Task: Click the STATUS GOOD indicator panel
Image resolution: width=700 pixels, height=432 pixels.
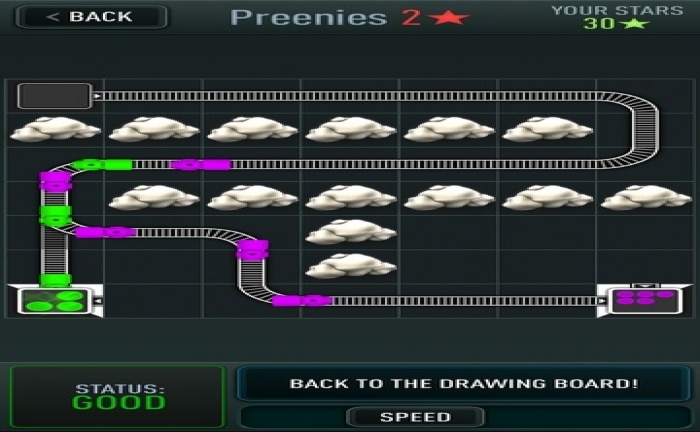Action: tap(117, 396)
